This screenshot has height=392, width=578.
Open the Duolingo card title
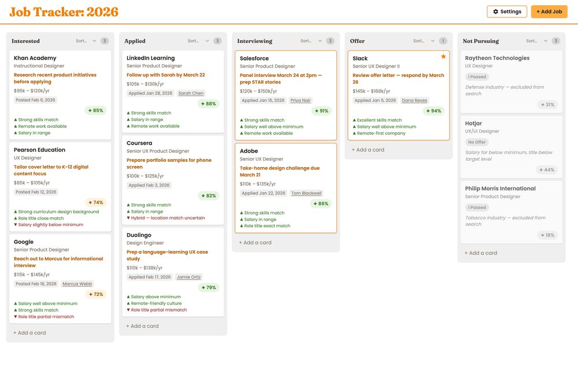tap(139, 235)
